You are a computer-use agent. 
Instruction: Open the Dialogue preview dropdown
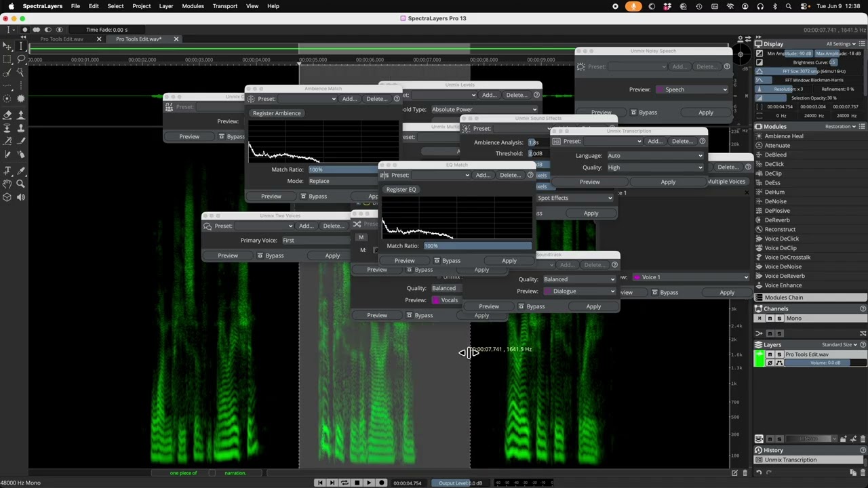[580, 291]
